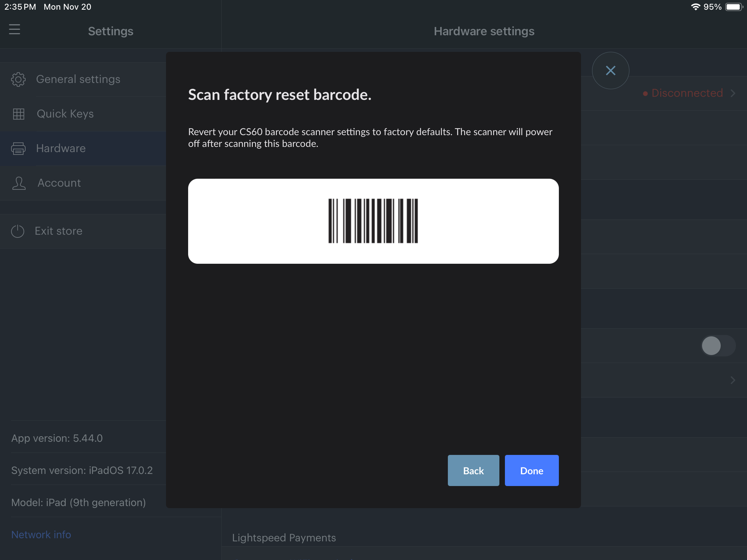Tap the Disconnected status label
Image resolution: width=747 pixels, height=560 pixels.
coord(687,93)
